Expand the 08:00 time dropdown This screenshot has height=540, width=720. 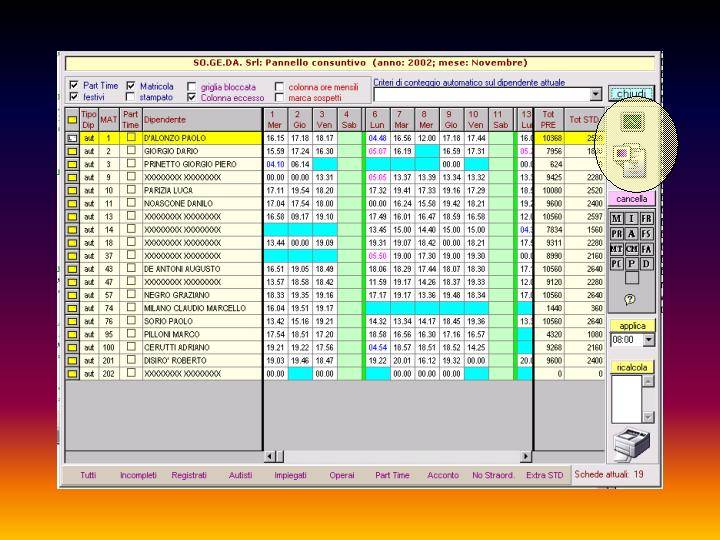[x=648, y=340]
